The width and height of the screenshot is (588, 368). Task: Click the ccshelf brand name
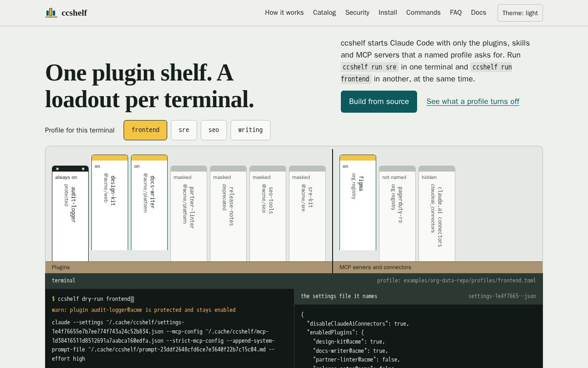pyautogui.click(x=74, y=13)
